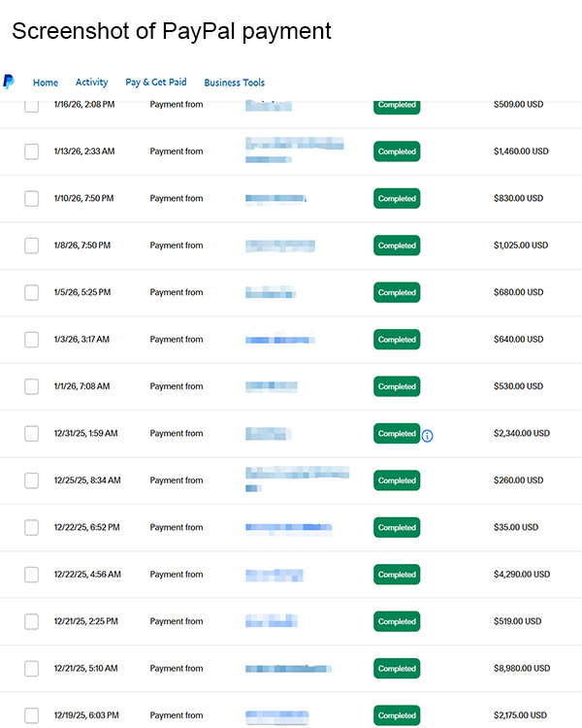Open the Activity tab
The image size is (582, 728).
pyautogui.click(x=91, y=83)
